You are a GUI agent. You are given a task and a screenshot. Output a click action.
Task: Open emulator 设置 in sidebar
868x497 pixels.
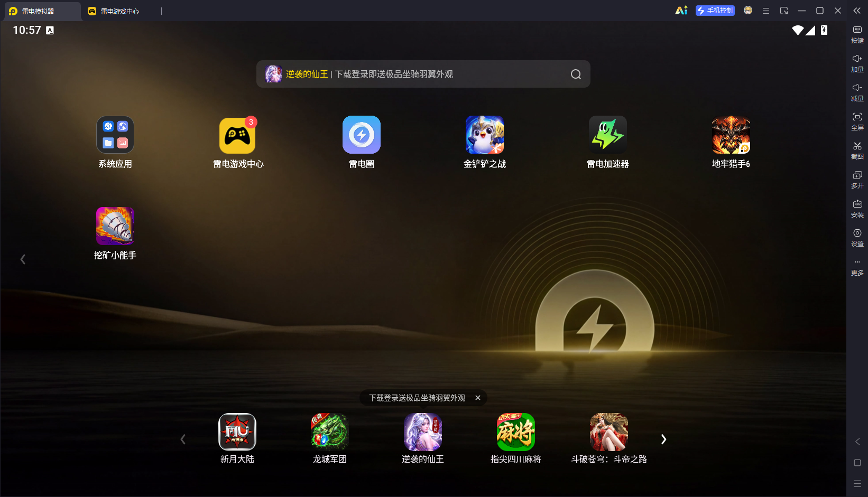tap(857, 238)
